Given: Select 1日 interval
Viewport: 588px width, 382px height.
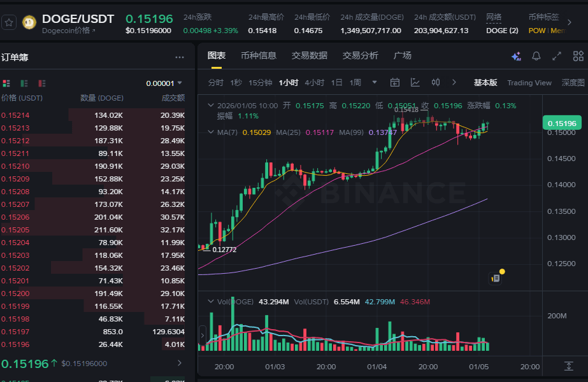Looking at the screenshot, I should point(336,83).
